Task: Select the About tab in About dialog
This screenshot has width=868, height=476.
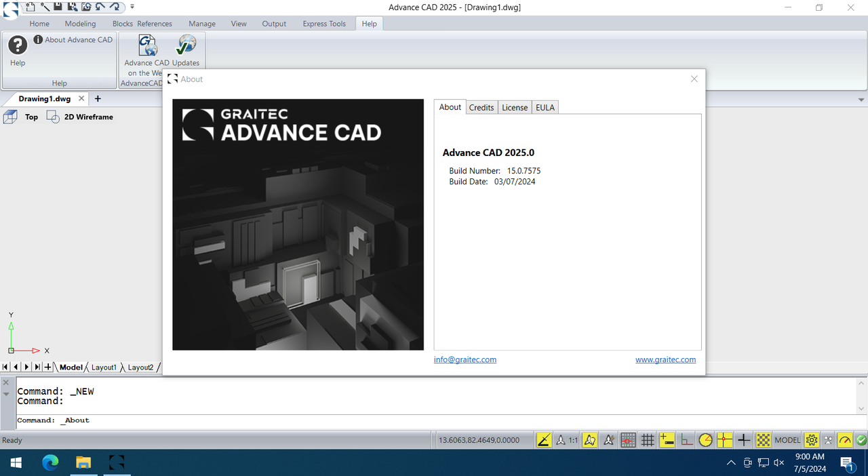Action: [450, 106]
